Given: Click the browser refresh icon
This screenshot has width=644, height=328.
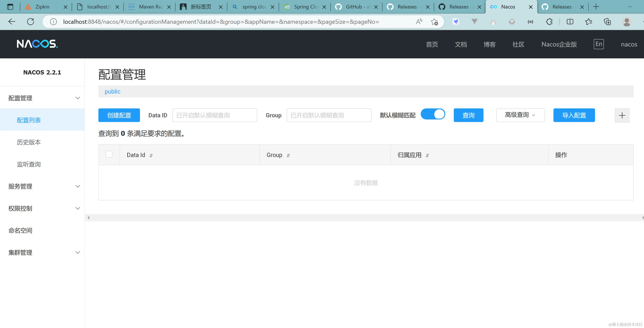Looking at the screenshot, I should point(30,22).
